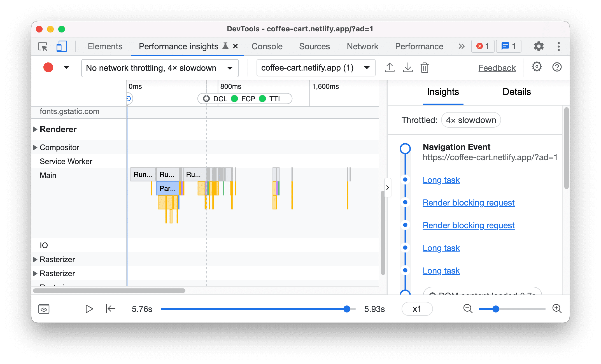601x364 pixels.
Task: Click the Long task insight link
Action: click(441, 180)
